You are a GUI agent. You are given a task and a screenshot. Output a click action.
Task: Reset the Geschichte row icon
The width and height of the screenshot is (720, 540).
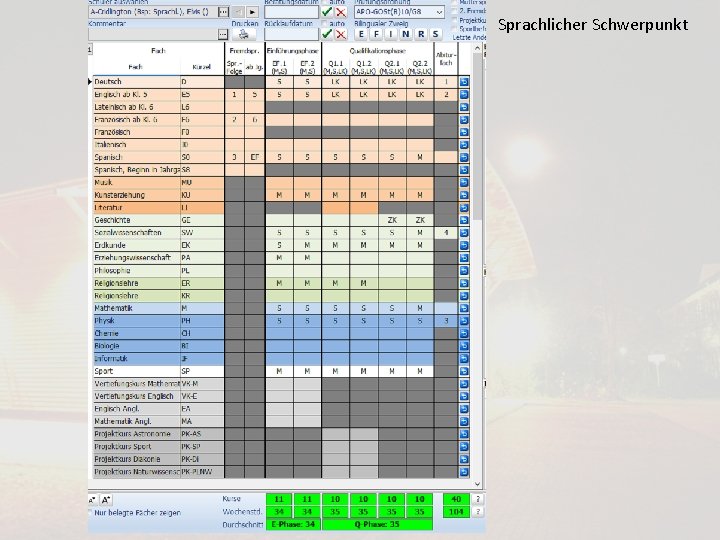pyautogui.click(x=464, y=220)
